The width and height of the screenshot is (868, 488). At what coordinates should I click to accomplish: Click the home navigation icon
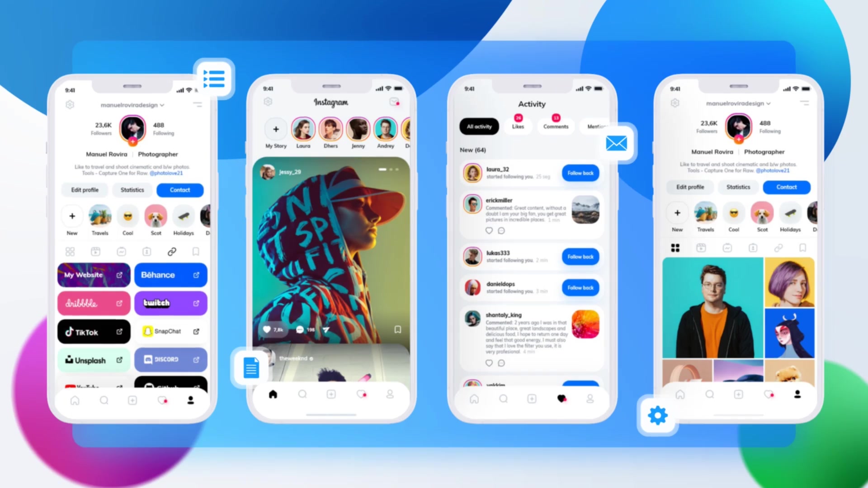pyautogui.click(x=74, y=401)
